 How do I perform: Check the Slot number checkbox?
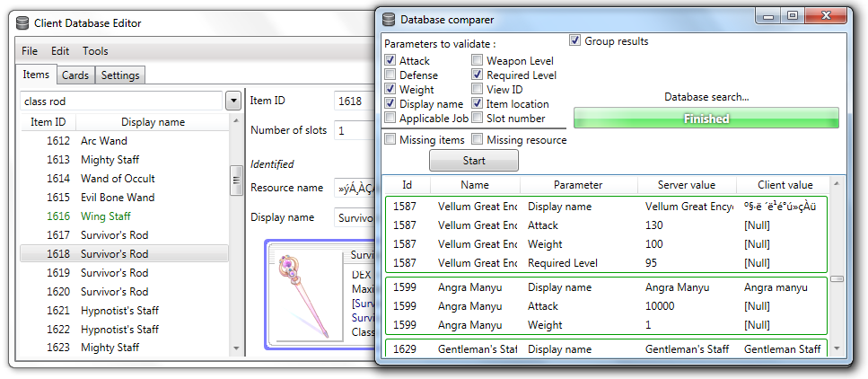[478, 118]
